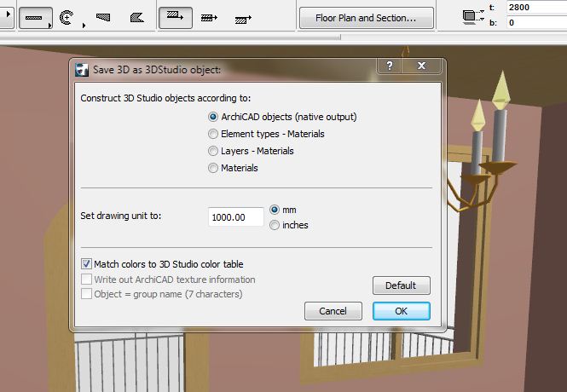Click the wall height link icon
This screenshot has width=567, height=392.
click(473, 17)
